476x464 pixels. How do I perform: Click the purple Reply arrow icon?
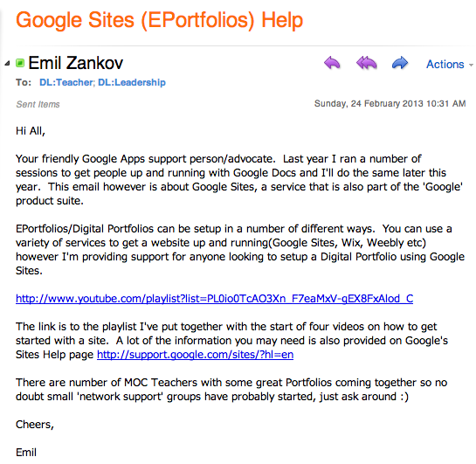(x=332, y=63)
